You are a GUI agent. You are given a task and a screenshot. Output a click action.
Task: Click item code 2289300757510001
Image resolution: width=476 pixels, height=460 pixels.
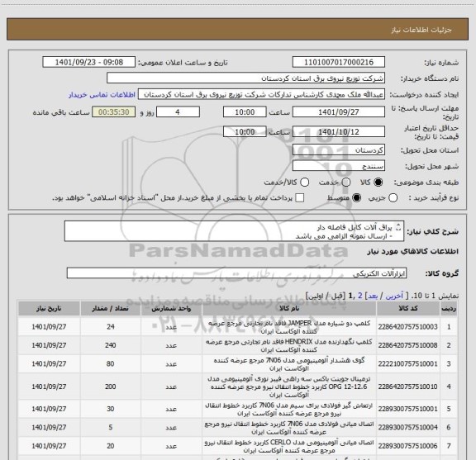[x=407, y=409]
